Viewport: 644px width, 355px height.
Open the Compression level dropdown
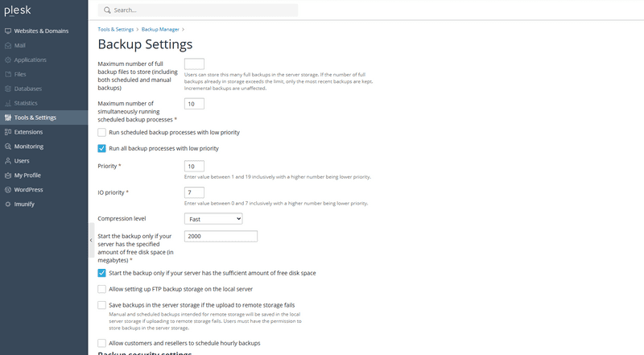click(213, 218)
